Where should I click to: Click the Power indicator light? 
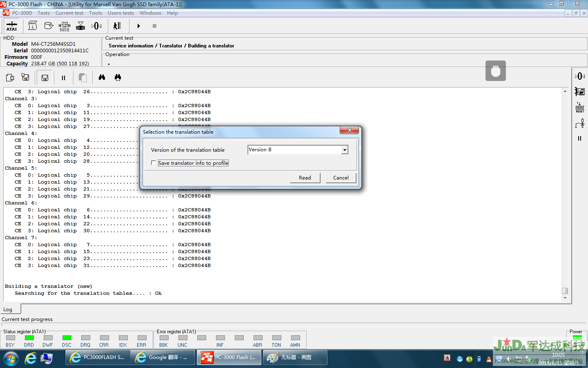(577, 338)
